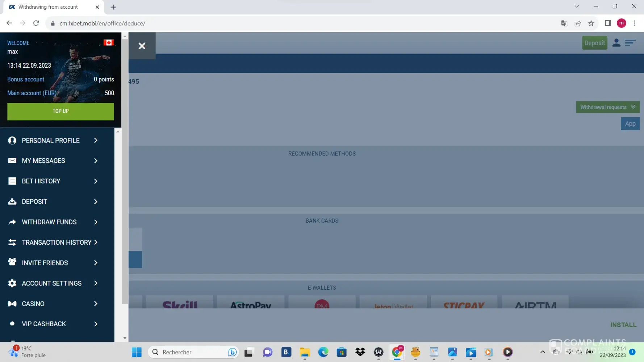Open Microsoft Edge from taskbar
The width and height of the screenshot is (644, 362).
tap(323, 352)
